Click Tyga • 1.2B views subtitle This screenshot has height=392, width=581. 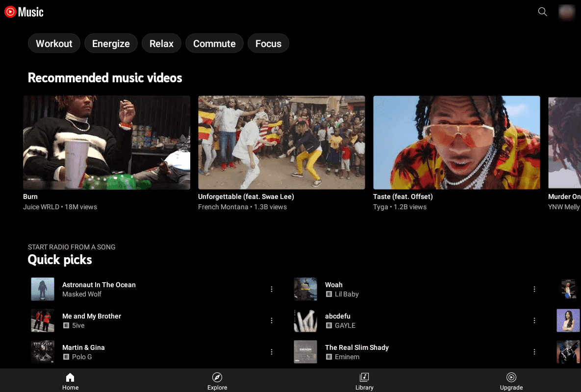[x=400, y=207]
